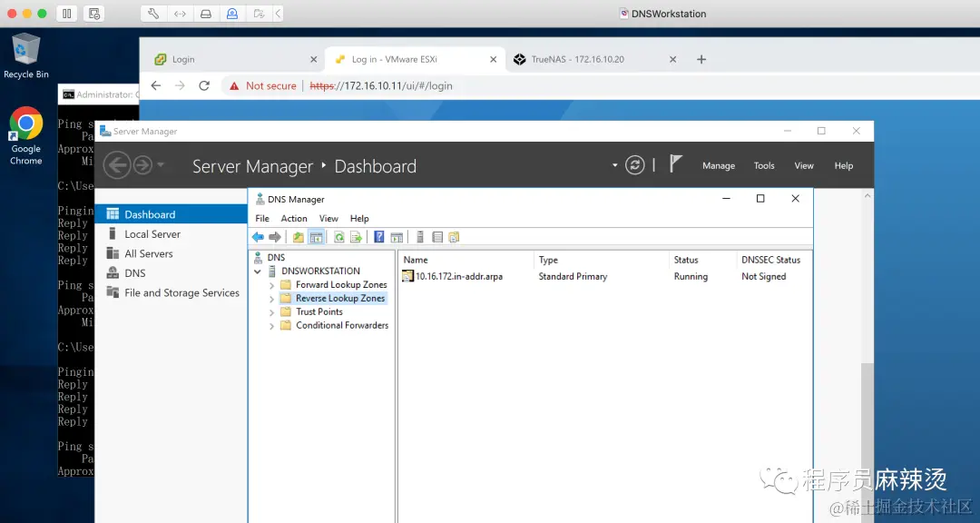Click the Refresh icon in DNS Manager toolbar

click(338, 237)
